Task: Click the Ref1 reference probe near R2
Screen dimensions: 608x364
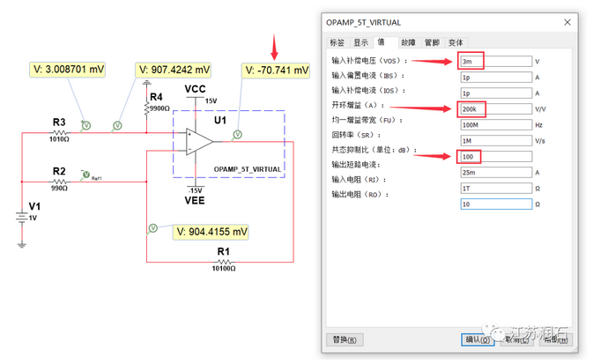Action: click(86, 175)
